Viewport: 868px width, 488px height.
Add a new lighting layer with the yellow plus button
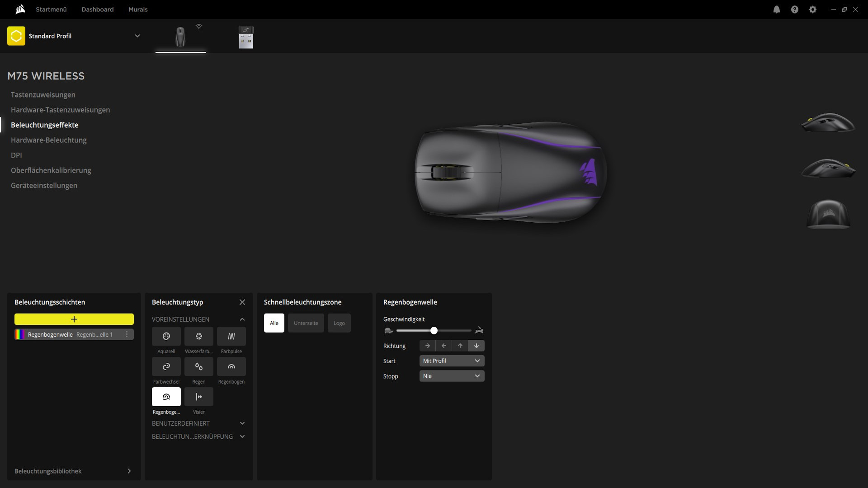tap(74, 319)
